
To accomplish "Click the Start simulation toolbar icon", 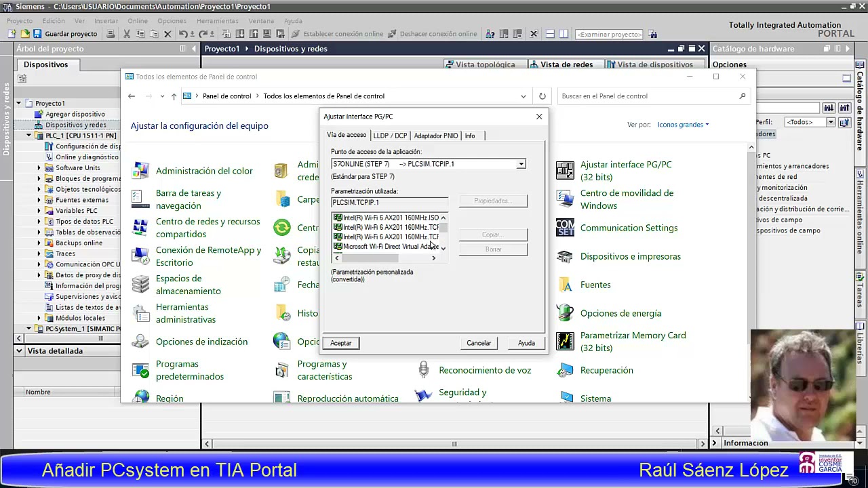I will pyautogui.click(x=267, y=34).
